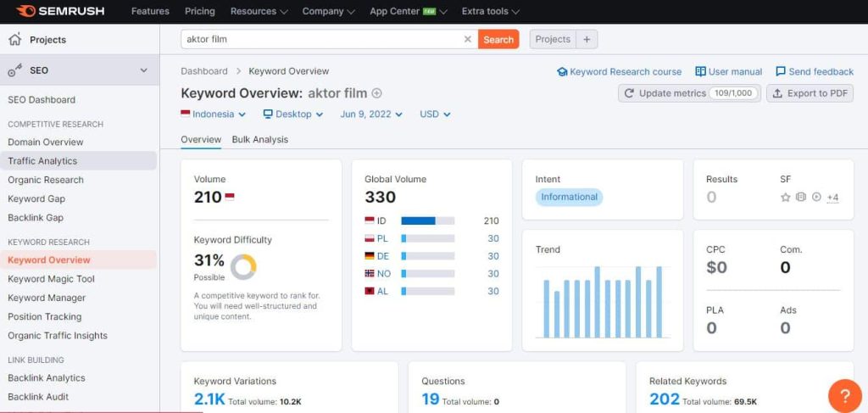Open Keyword Magic Tool in sidebar
Screen dimensions: 868x413
52,279
